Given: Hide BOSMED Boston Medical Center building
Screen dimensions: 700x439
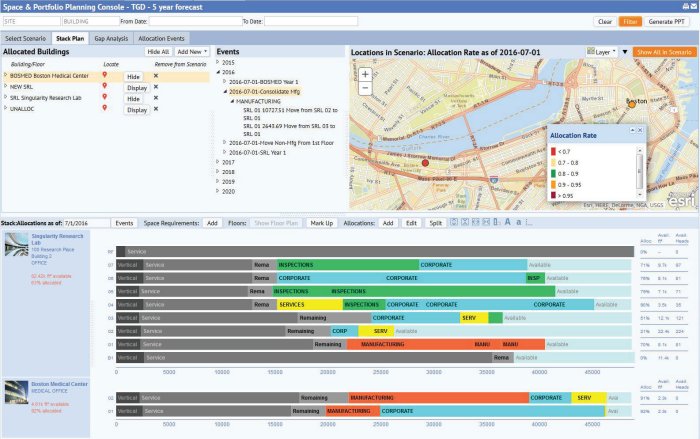Looking at the screenshot, I should click(x=133, y=76).
